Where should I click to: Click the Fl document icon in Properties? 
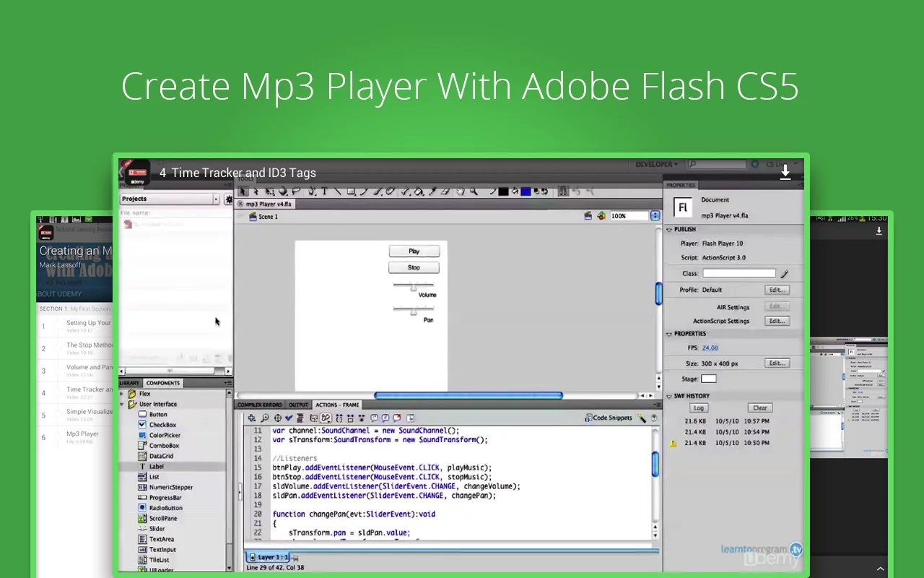[682, 208]
